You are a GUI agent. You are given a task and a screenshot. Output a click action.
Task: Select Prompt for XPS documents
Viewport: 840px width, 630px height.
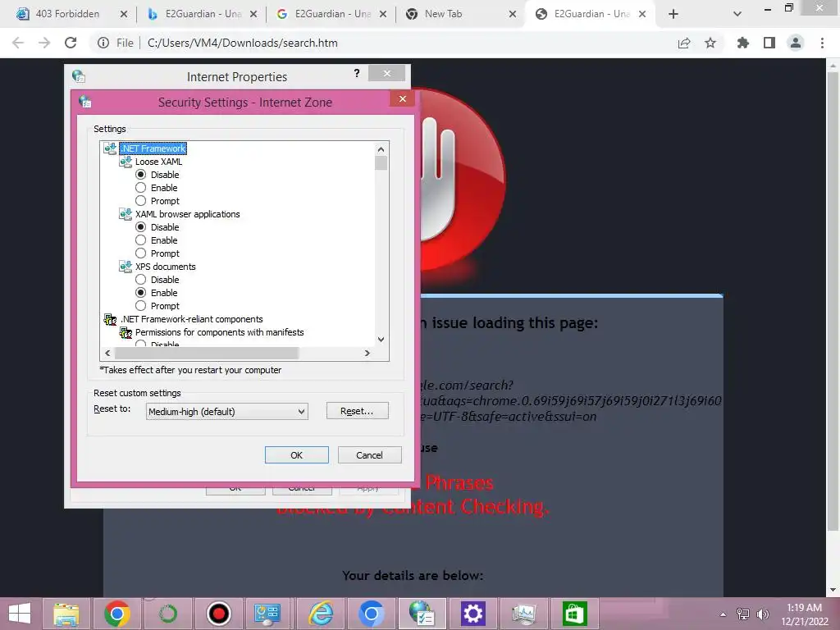[140, 306]
